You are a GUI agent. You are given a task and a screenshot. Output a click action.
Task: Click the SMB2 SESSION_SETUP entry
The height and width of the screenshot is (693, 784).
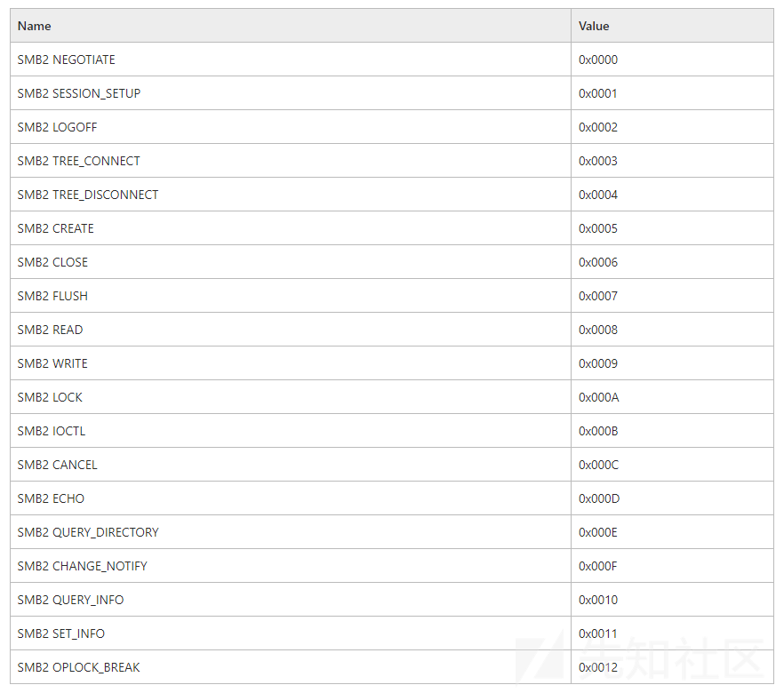pyautogui.click(x=79, y=93)
